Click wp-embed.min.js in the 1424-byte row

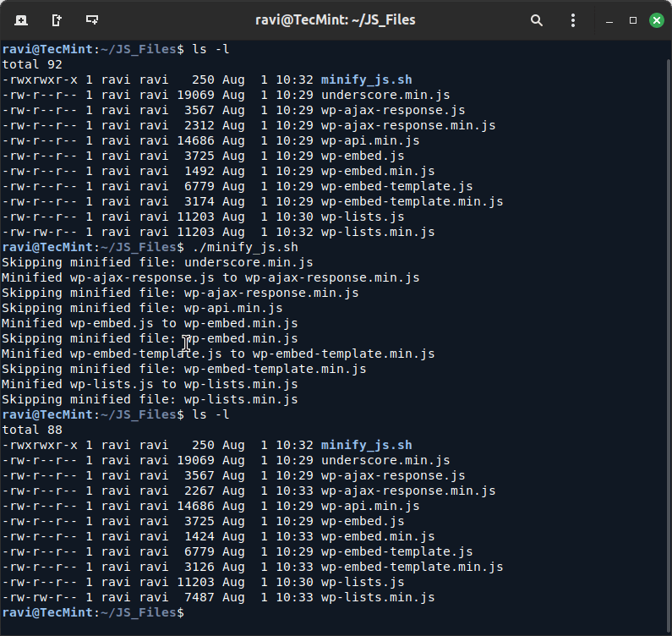click(x=378, y=536)
